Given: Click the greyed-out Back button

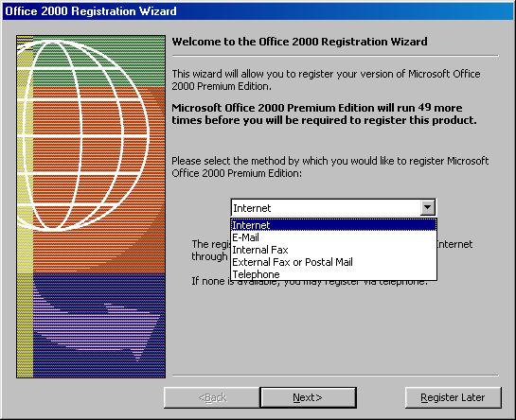Looking at the screenshot, I should (212, 397).
